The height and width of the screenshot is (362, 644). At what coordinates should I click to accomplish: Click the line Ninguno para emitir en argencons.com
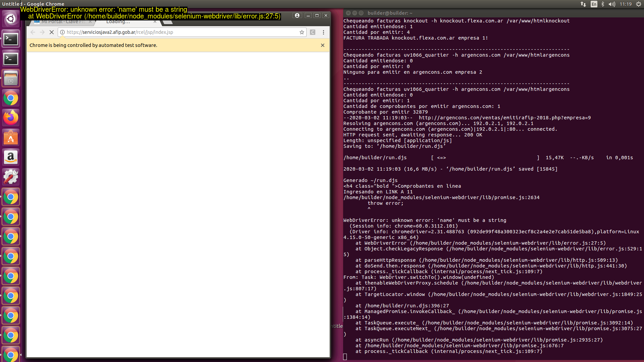(x=413, y=72)
